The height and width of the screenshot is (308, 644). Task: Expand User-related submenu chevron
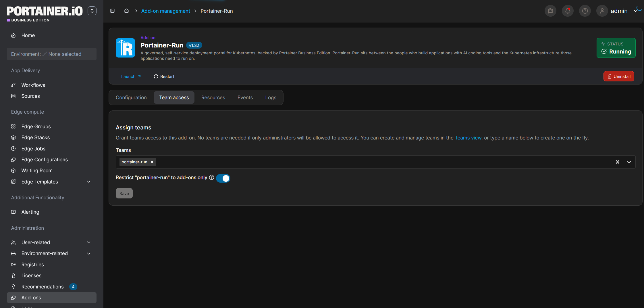click(89, 242)
